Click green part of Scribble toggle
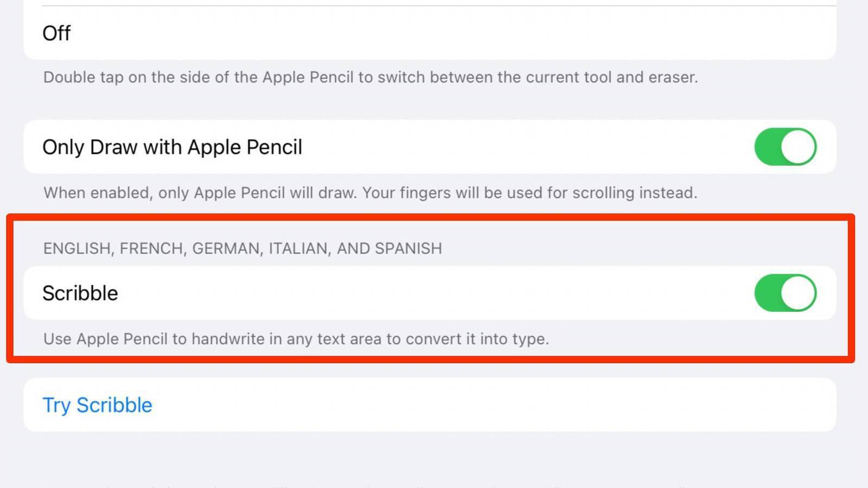868x488 pixels. [767, 293]
